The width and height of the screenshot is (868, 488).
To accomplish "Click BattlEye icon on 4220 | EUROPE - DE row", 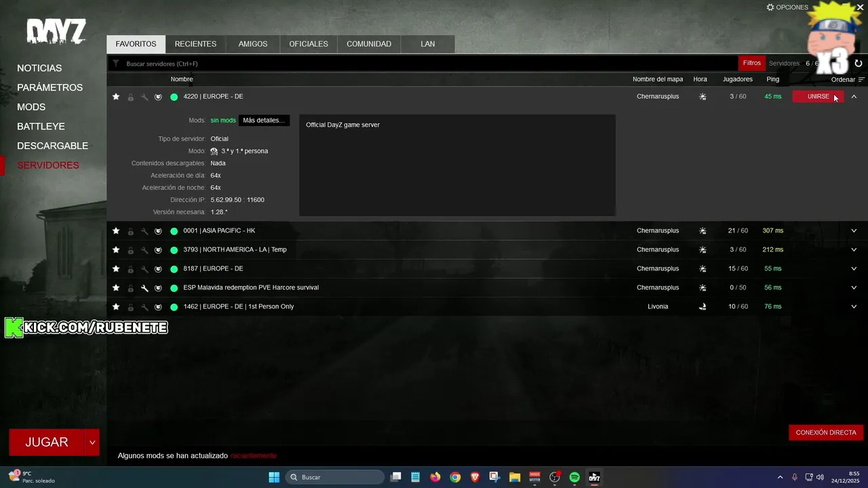I will (158, 97).
